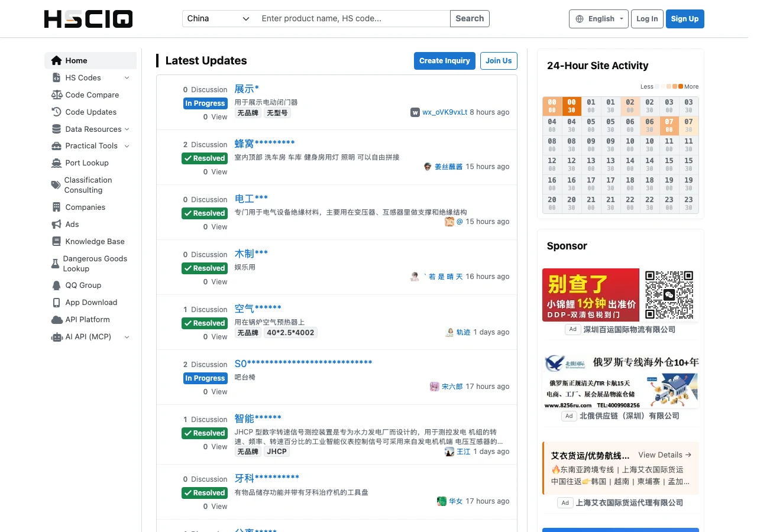
Task: Expand HS Codes submenu chevron
Action: click(127, 77)
